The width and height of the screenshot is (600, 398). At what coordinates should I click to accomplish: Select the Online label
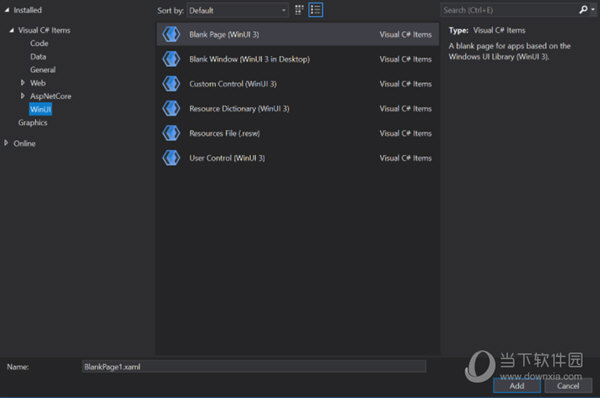click(x=24, y=144)
